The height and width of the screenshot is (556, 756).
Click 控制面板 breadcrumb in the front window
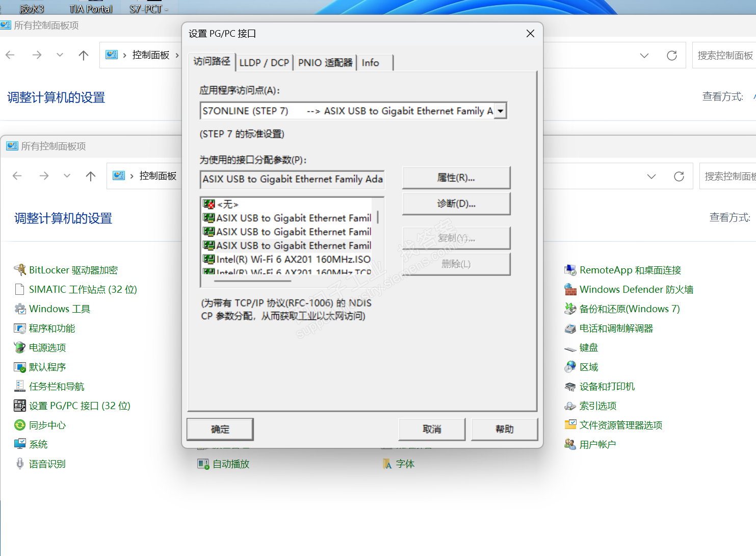[158, 176]
